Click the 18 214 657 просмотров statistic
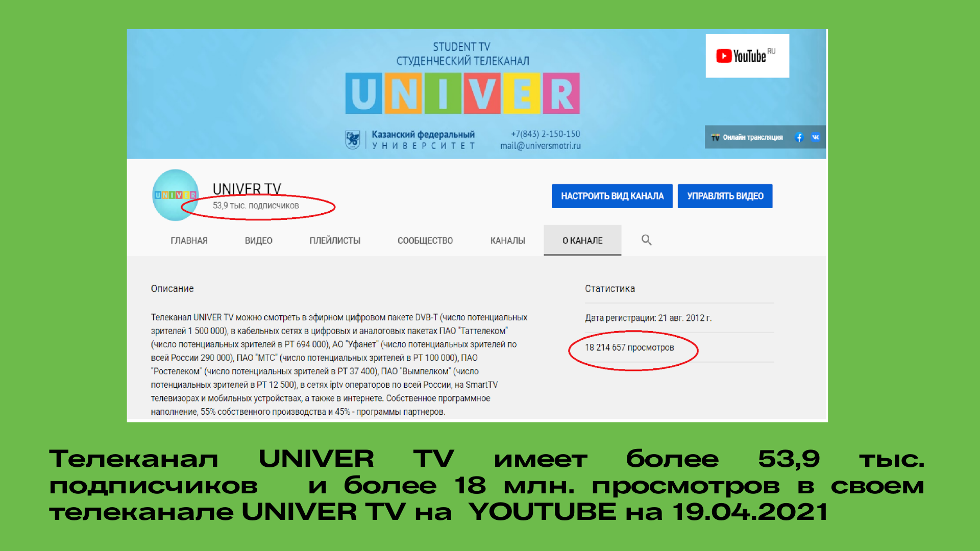Screen dimensions: 980x551 (629, 347)
